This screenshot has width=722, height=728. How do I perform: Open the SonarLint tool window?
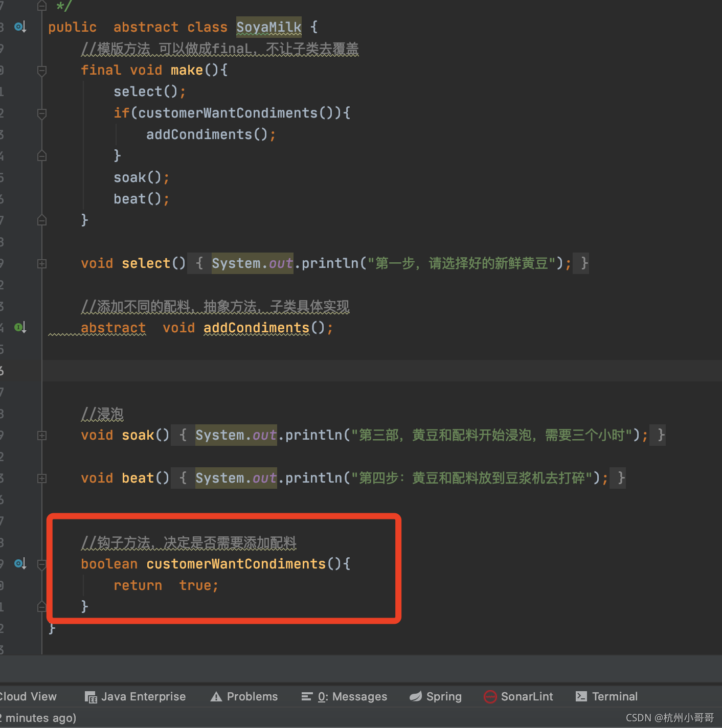pyautogui.click(x=518, y=696)
